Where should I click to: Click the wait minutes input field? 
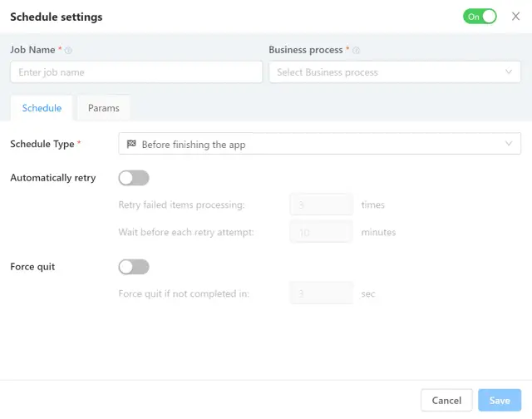pos(322,233)
